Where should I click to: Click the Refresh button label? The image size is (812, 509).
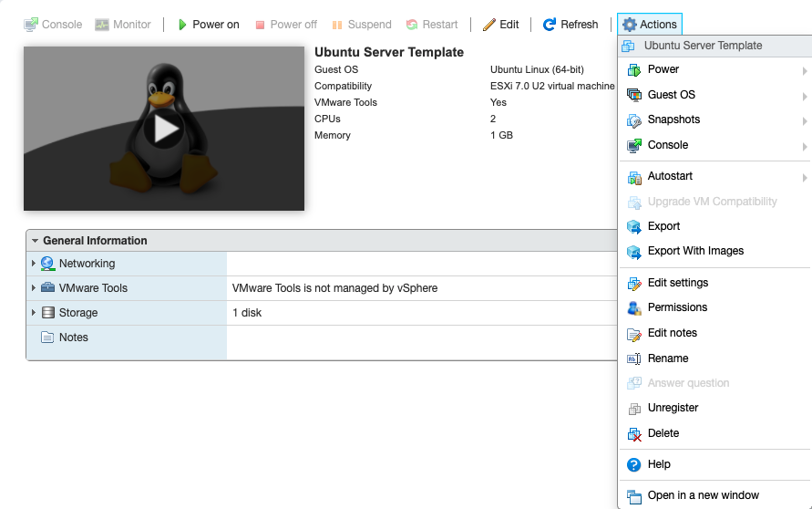(579, 25)
